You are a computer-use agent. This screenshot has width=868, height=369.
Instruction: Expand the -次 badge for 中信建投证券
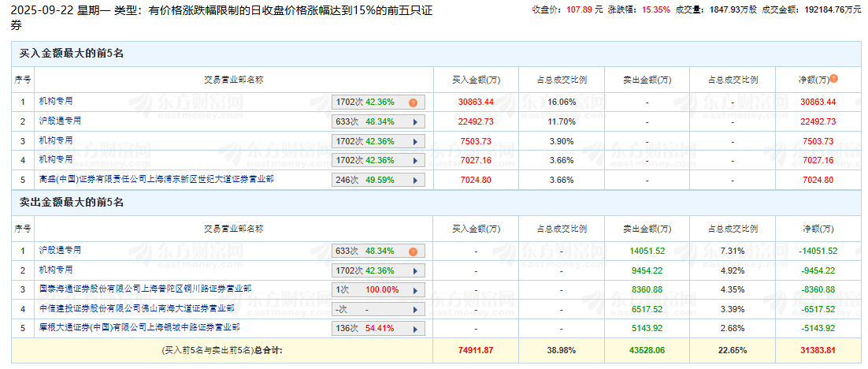pyautogui.click(x=378, y=309)
